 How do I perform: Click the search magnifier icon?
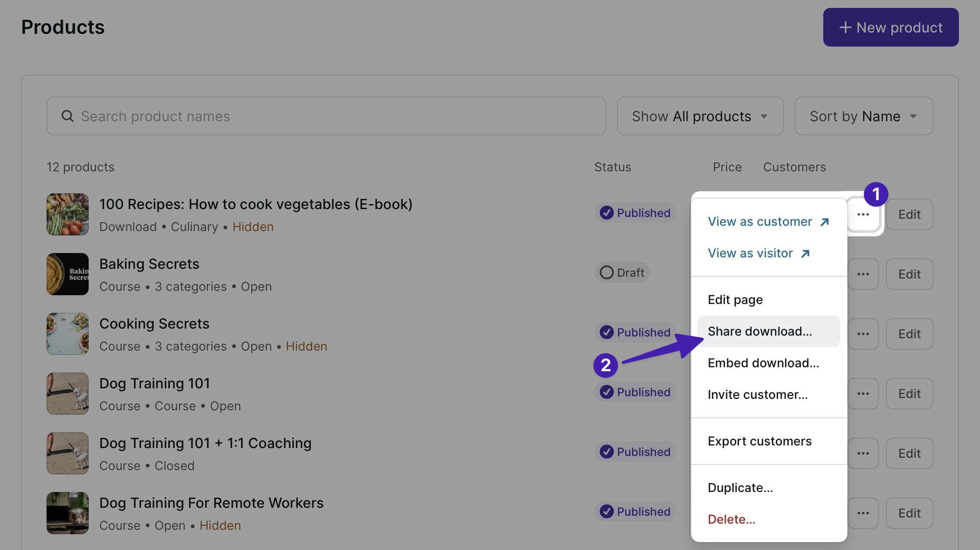coord(67,116)
